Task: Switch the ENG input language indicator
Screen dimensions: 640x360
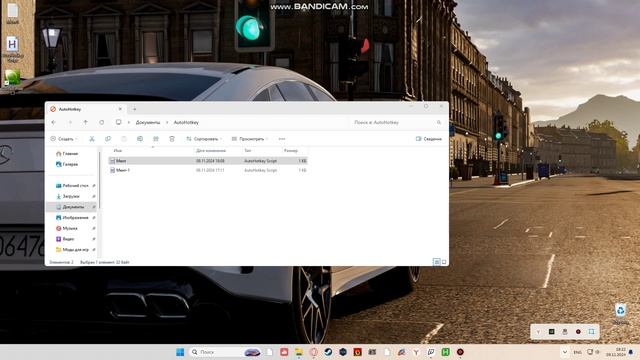Action: tap(578, 352)
